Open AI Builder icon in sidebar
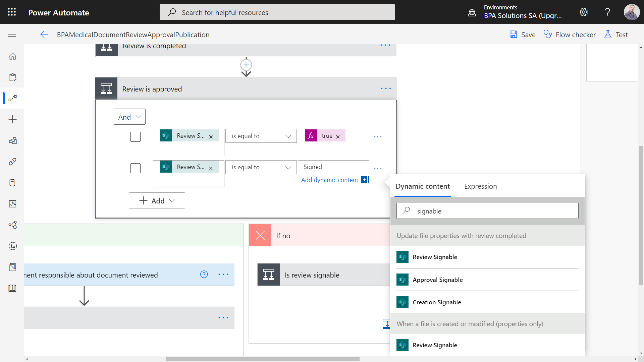 [x=12, y=225]
